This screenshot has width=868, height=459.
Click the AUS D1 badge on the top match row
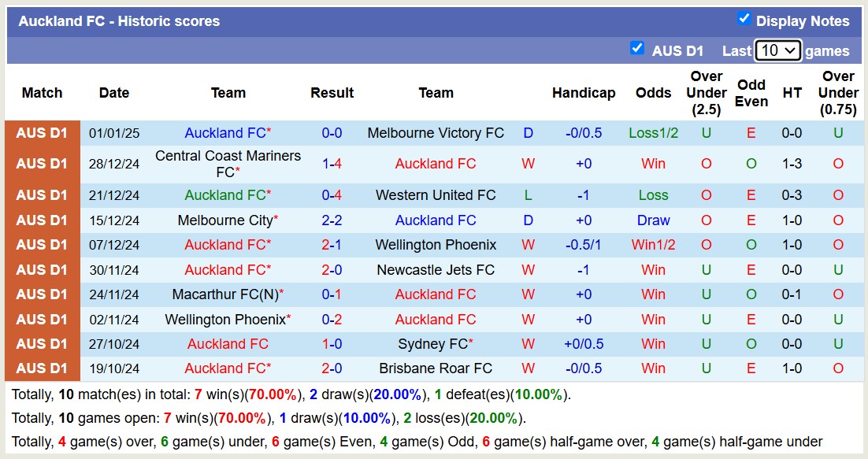pyautogui.click(x=42, y=132)
